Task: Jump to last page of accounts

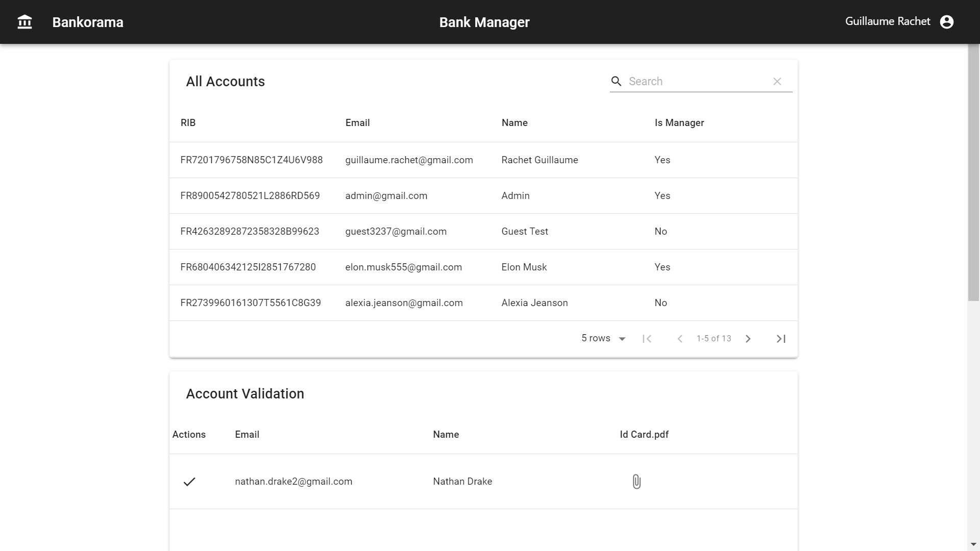Action: (780, 339)
